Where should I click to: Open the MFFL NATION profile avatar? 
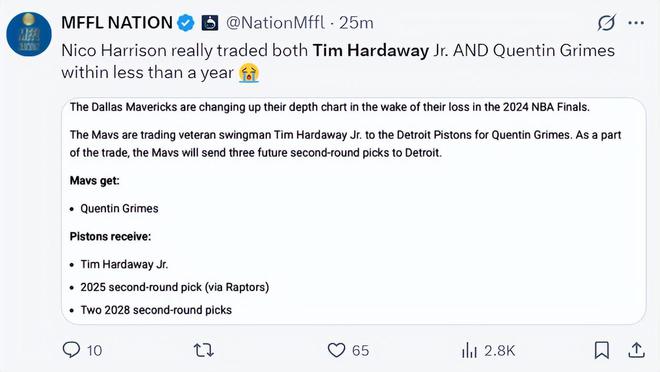29,35
